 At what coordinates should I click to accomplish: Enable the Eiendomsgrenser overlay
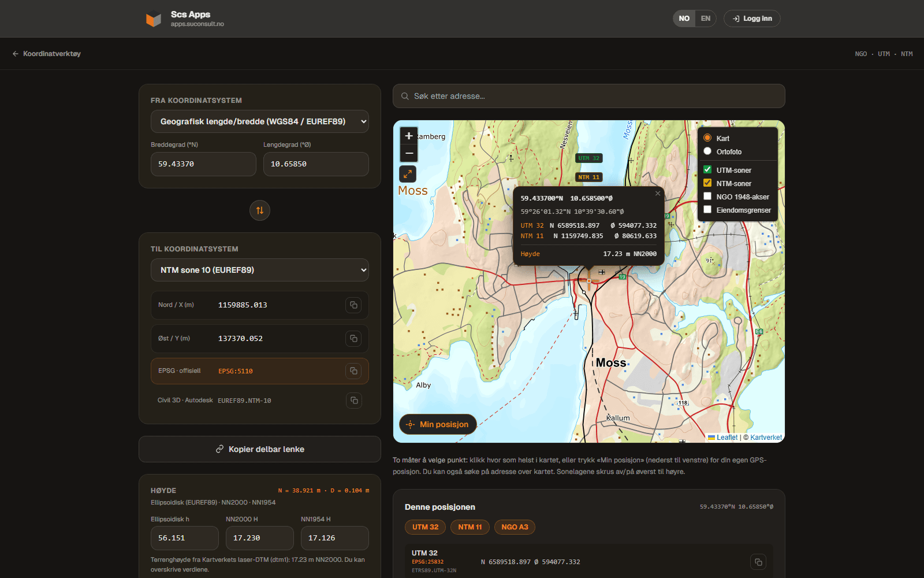click(x=707, y=210)
